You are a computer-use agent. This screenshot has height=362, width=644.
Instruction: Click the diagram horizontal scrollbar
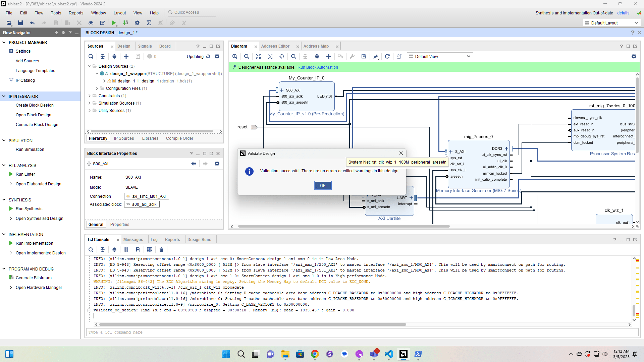coord(343,226)
